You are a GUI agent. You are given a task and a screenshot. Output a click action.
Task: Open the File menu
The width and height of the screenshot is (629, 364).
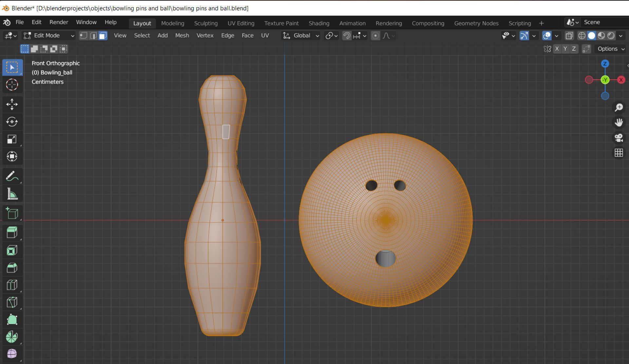click(x=20, y=22)
